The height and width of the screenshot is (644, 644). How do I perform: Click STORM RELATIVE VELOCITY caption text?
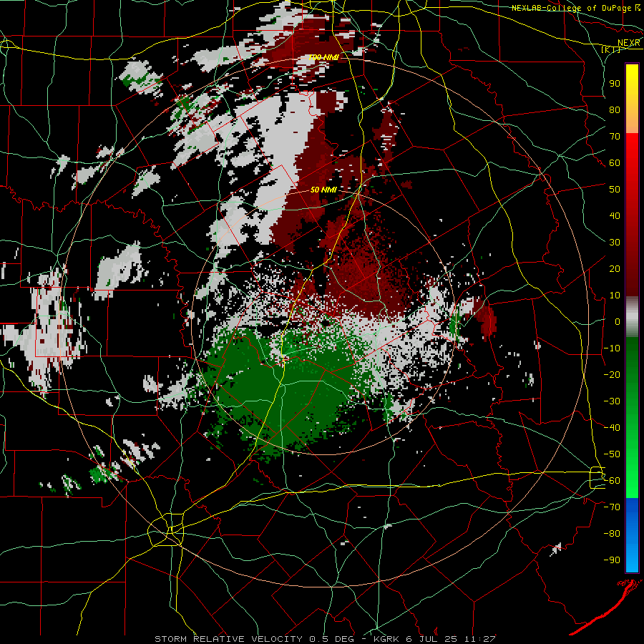228,639
